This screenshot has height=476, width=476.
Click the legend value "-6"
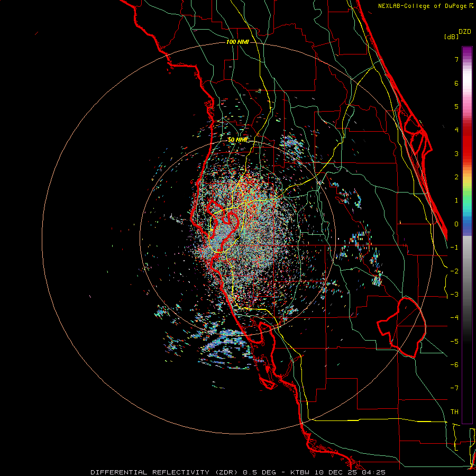(x=454, y=365)
